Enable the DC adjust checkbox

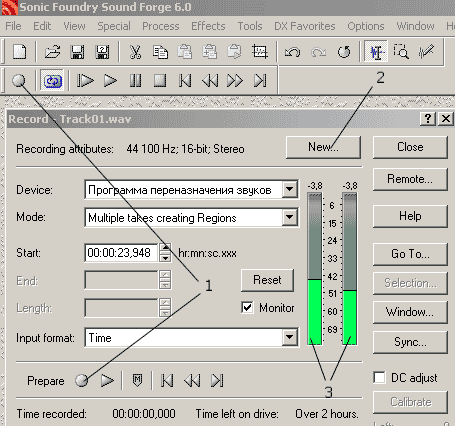pos(379,378)
